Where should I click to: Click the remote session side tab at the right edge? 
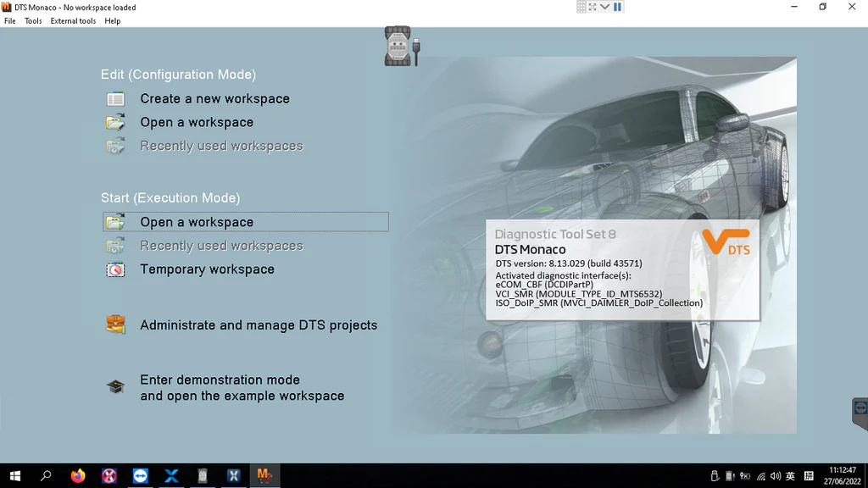coord(860,413)
